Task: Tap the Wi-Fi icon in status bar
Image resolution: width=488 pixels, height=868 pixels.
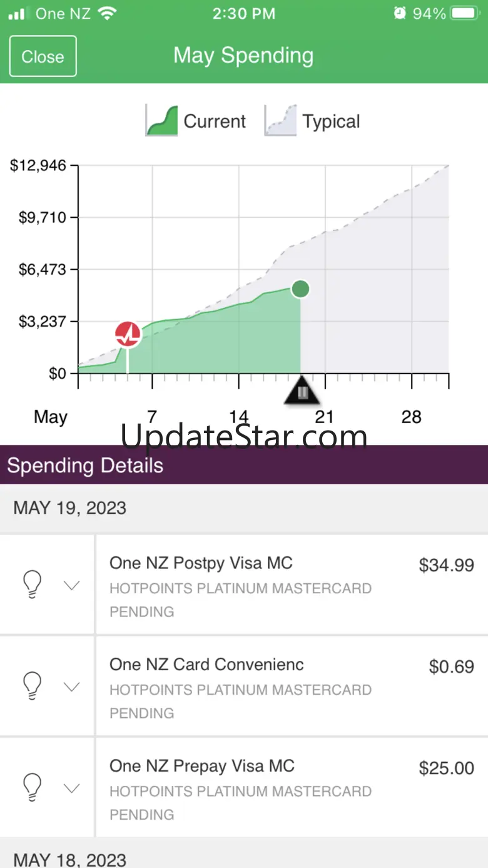Action: click(108, 13)
